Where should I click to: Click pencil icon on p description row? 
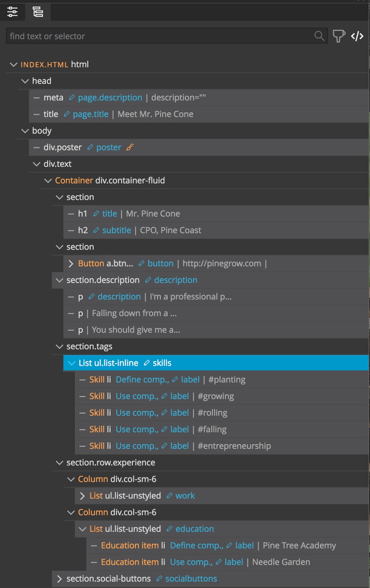pyautogui.click(x=91, y=297)
